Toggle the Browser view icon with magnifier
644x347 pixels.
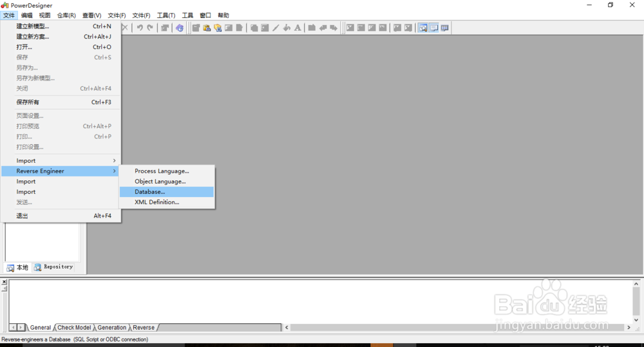423,28
